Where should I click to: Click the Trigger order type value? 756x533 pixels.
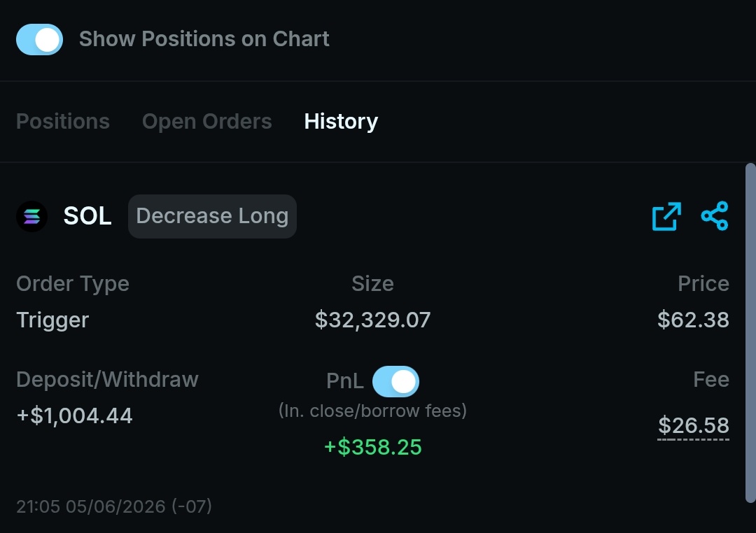(52, 320)
